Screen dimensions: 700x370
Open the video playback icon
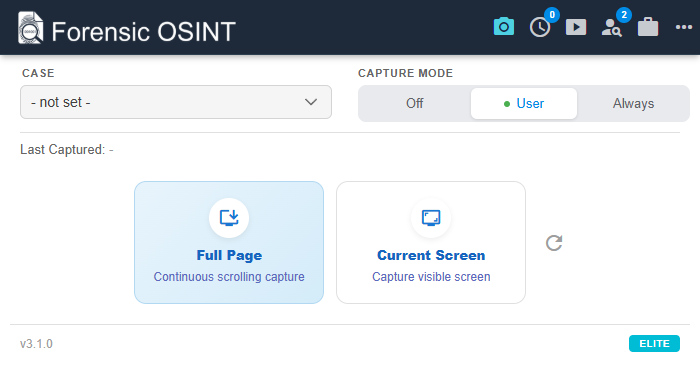coord(576,27)
